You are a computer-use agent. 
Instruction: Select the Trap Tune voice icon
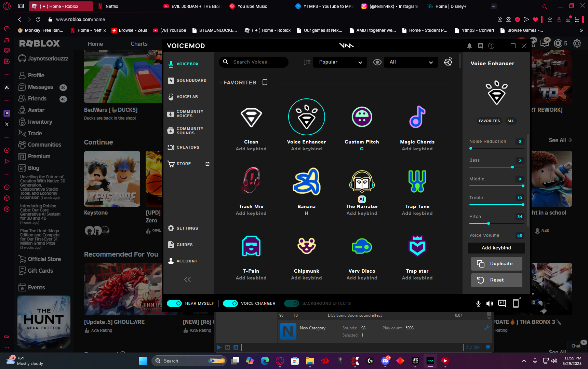tap(417, 181)
